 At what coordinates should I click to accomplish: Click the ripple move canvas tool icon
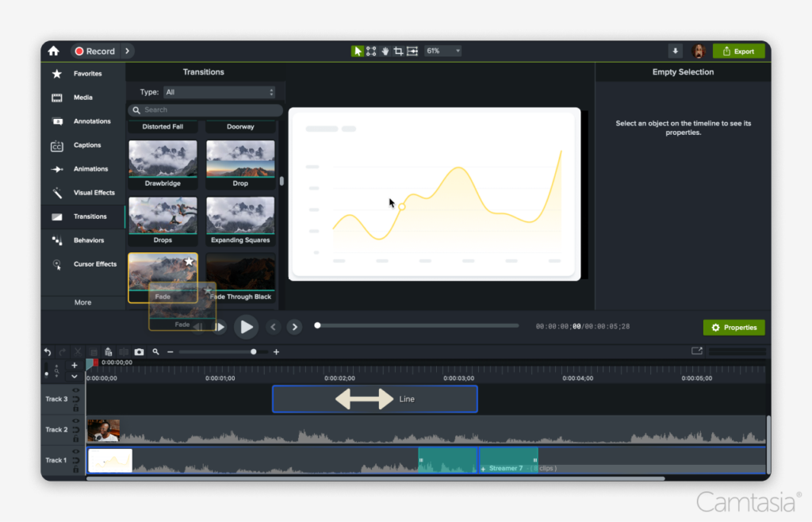tap(412, 51)
